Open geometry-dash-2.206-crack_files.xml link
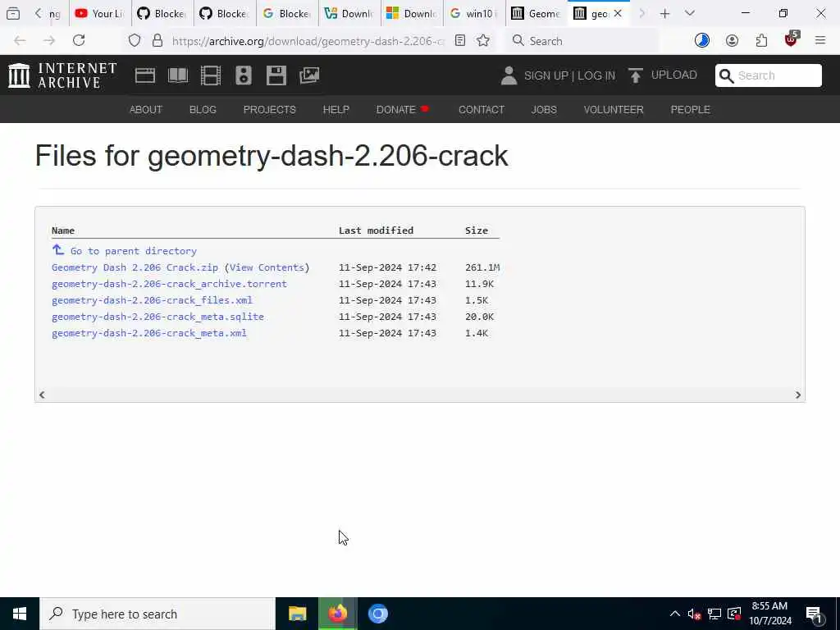This screenshot has width=840, height=630. pyautogui.click(x=152, y=300)
